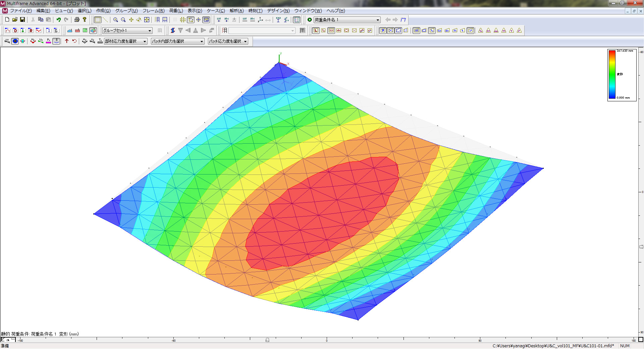Toggle the rendered 3D view button
Viewport: 644px width, 349px height.
point(93,31)
